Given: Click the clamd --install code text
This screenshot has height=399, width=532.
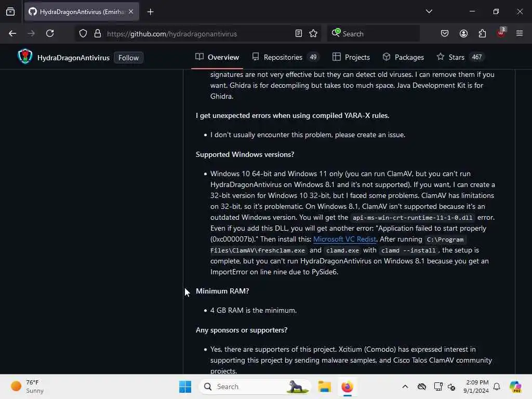Looking at the screenshot, I should 408,250.
